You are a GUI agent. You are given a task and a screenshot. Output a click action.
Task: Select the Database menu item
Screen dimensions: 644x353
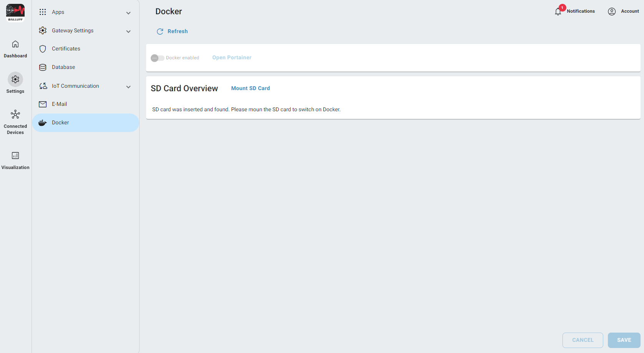pyautogui.click(x=63, y=67)
